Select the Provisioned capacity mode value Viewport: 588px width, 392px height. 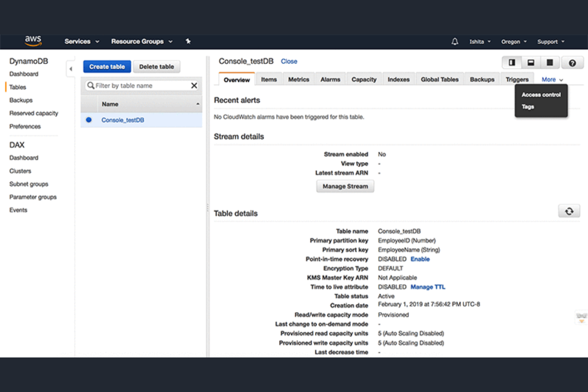click(x=393, y=315)
